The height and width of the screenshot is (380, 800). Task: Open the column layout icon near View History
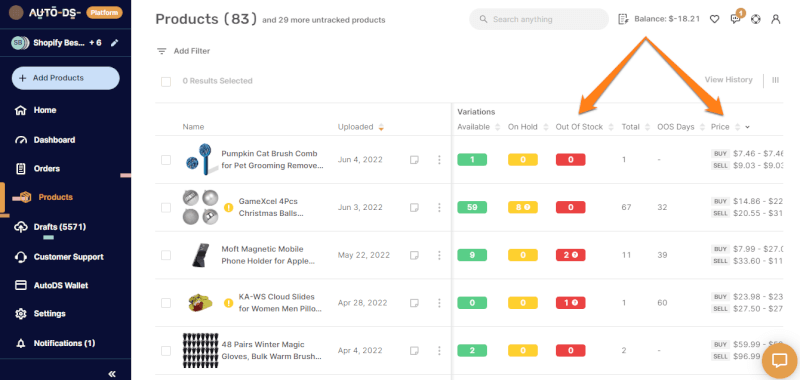(x=776, y=80)
